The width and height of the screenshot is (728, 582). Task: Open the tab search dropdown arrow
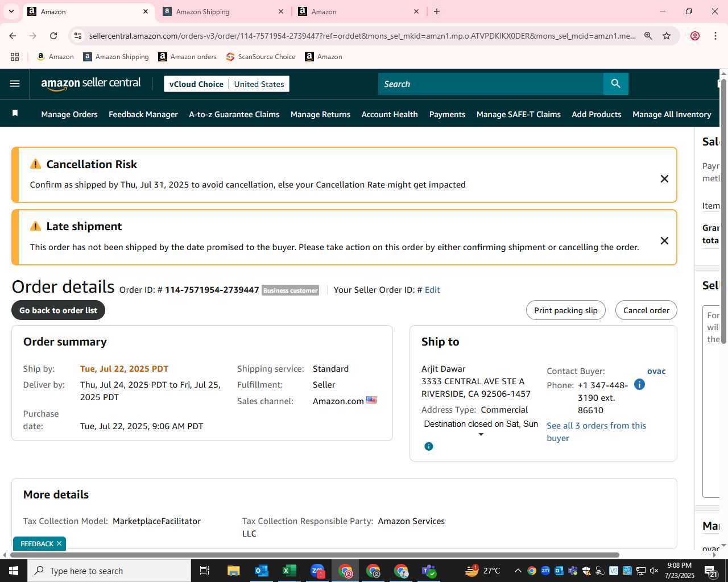[x=11, y=11]
